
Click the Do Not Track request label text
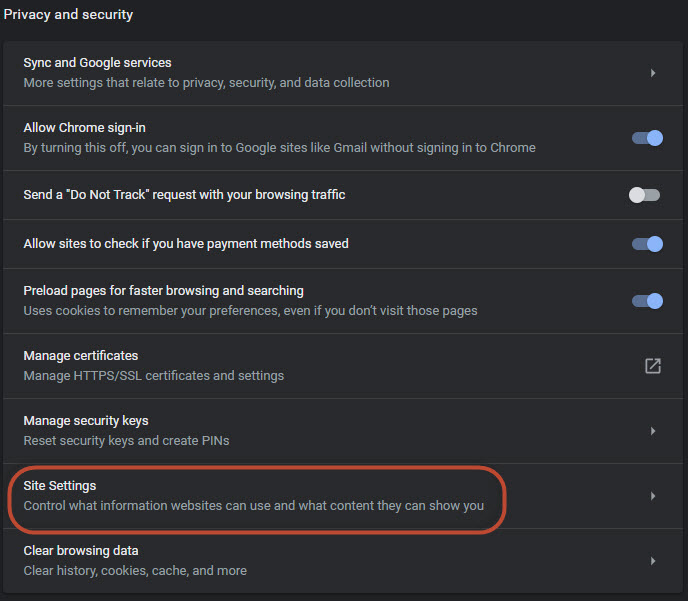pyautogui.click(x=184, y=194)
